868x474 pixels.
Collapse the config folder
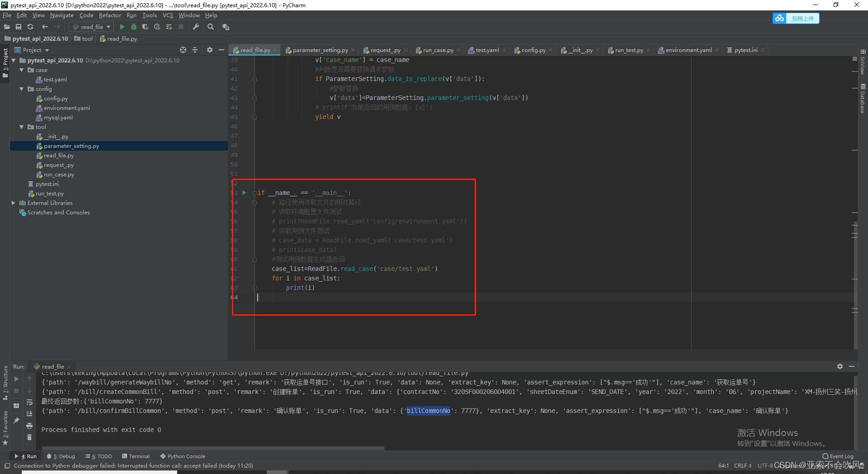point(21,89)
